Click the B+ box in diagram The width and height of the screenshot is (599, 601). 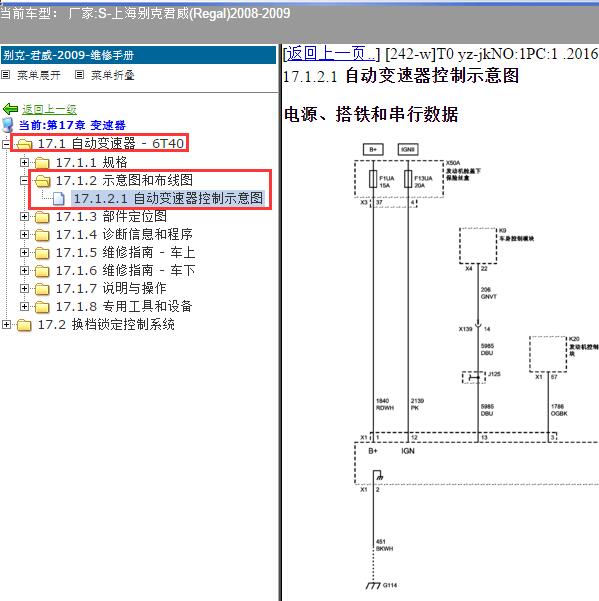pyautogui.click(x=373, y=149)
